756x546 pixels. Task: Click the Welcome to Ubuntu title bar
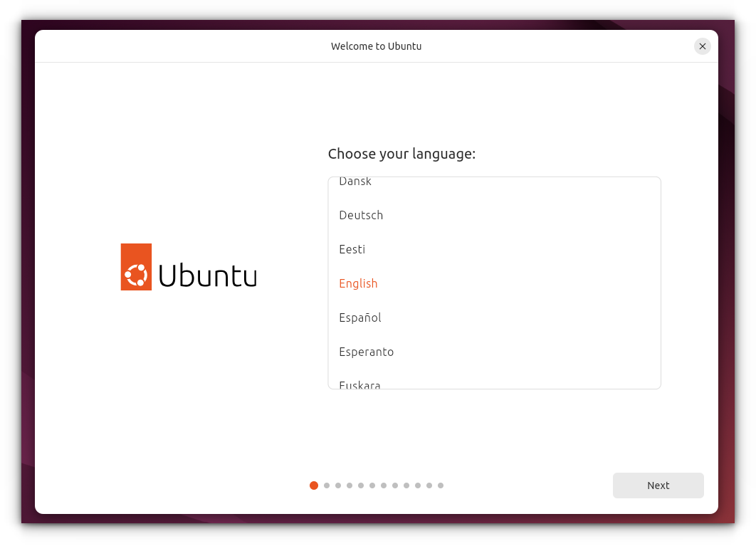376,46
